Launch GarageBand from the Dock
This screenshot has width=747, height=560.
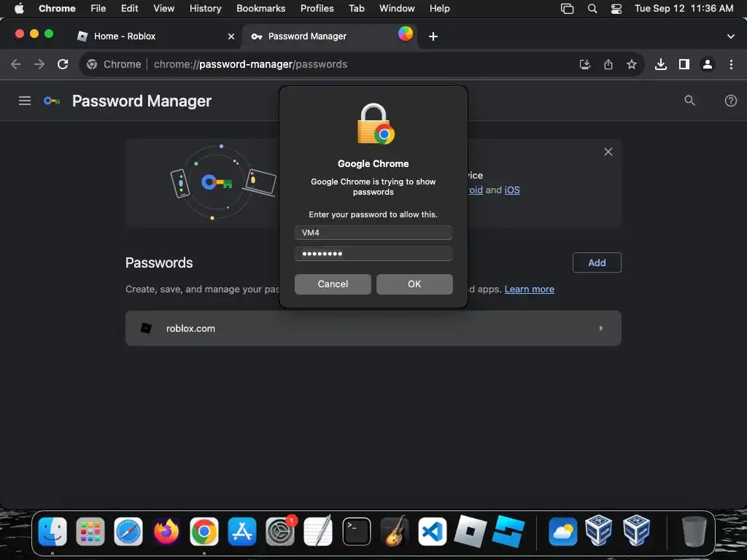click(x=395, y=531)
